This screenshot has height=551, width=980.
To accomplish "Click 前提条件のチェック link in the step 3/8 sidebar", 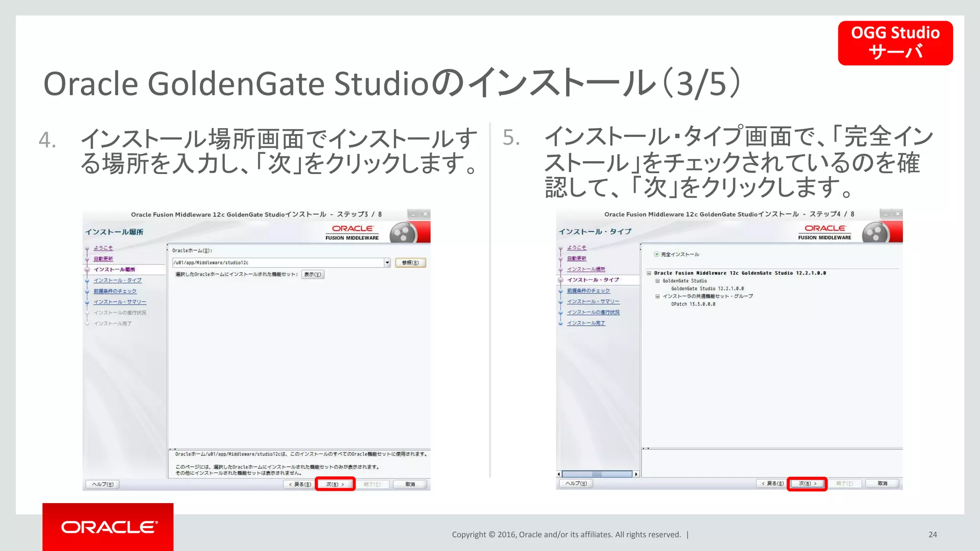I will click(115, 291).
